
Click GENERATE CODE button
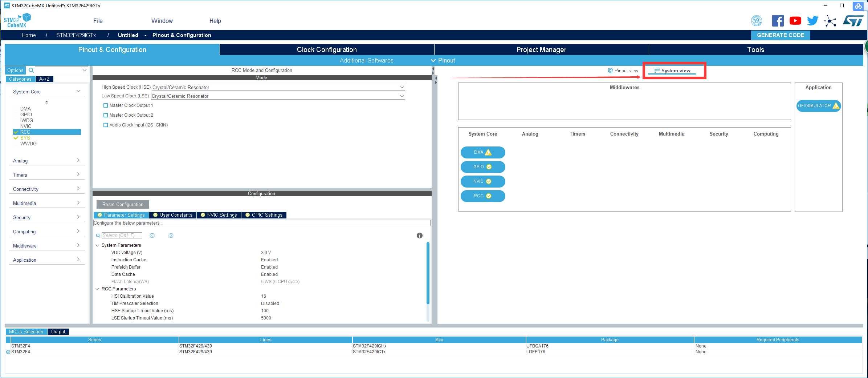pos(781,35)
